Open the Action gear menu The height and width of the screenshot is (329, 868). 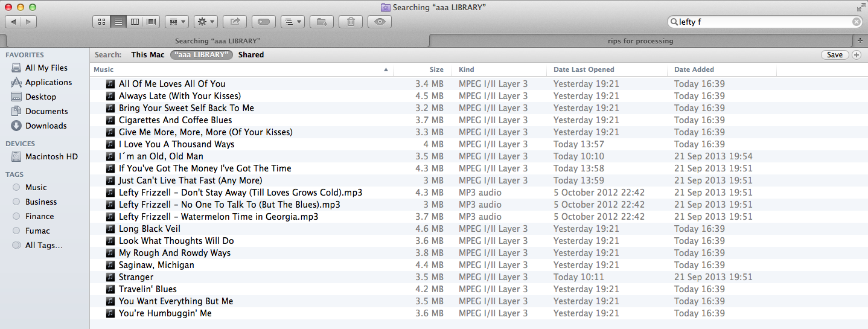coord(206,22)
